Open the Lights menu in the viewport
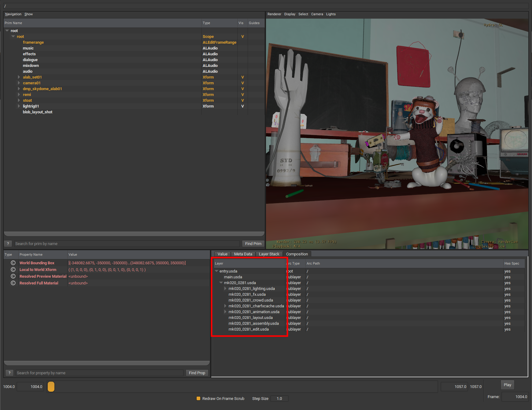This screenshot has width=532, height=410. click(x=331, y=14)
